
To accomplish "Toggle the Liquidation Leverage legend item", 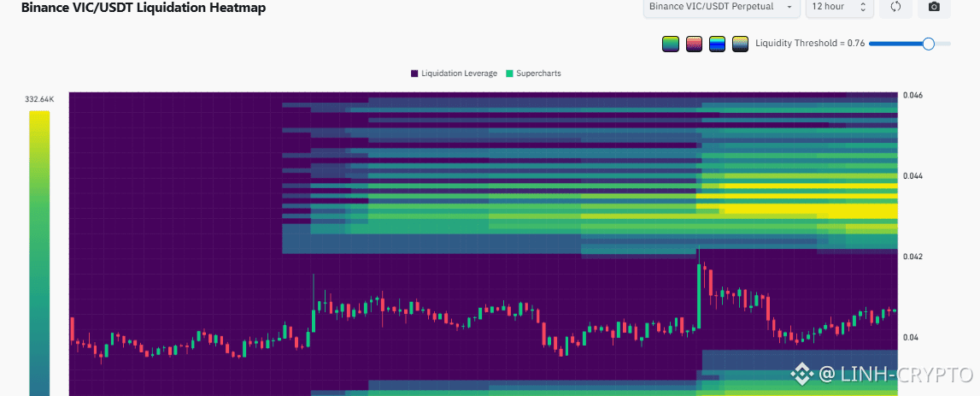I will pos(454,74).
